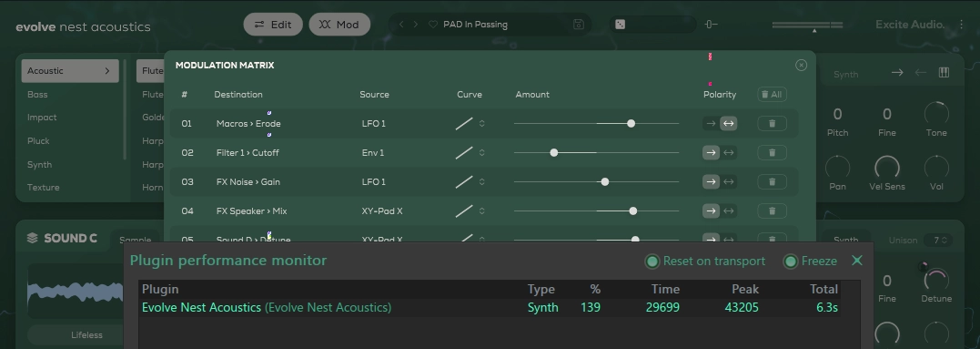Set row 01 polarity to unipolar arrow

[x=711, y=123]
